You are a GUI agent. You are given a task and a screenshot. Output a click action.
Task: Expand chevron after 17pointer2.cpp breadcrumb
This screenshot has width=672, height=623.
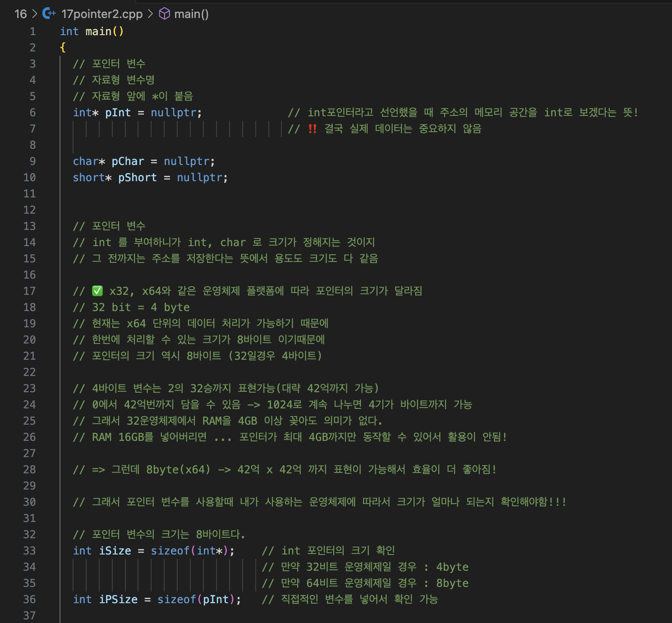pos(151,14)
